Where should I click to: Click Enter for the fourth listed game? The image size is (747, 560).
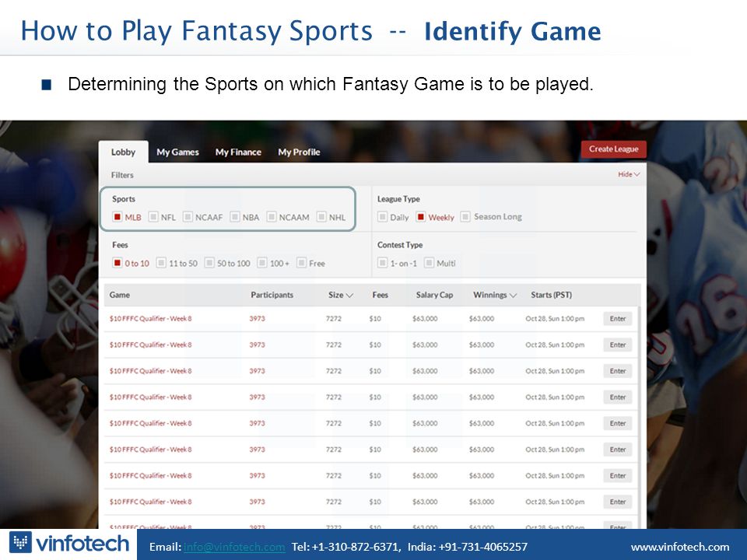point(618,397)
